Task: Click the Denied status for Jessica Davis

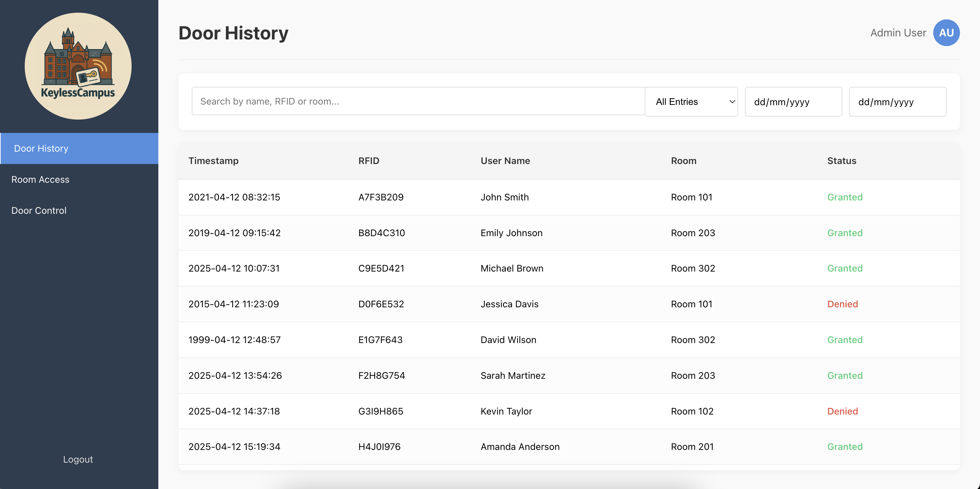Action: coord(842,304)
